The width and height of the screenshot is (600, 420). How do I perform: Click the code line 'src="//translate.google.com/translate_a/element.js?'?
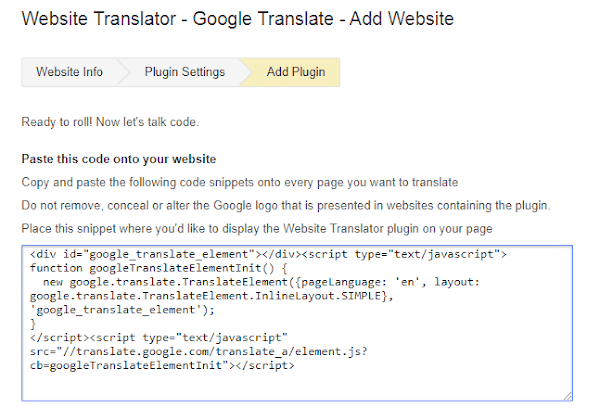[x=199, y=352]
